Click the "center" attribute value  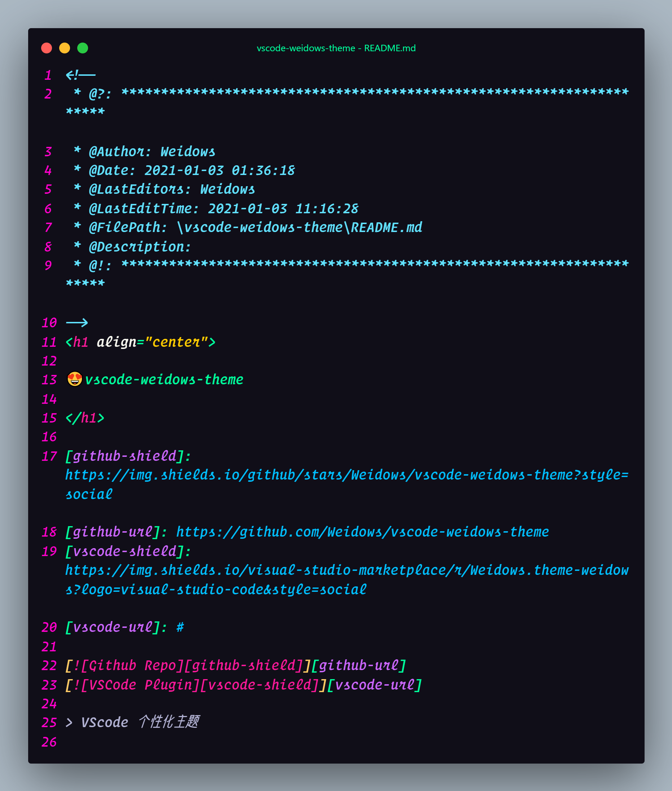tap(176, 342)
